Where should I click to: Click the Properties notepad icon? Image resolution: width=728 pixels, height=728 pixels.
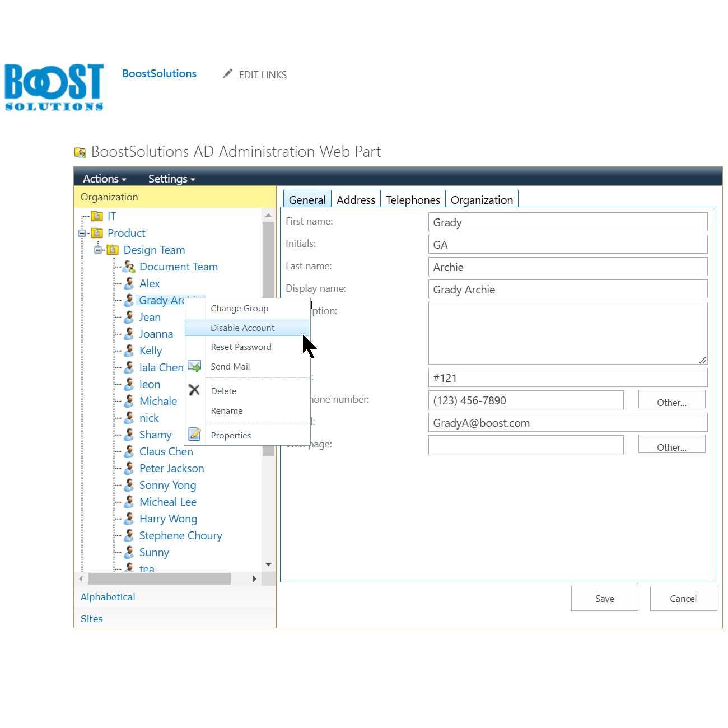click(194, 434)
